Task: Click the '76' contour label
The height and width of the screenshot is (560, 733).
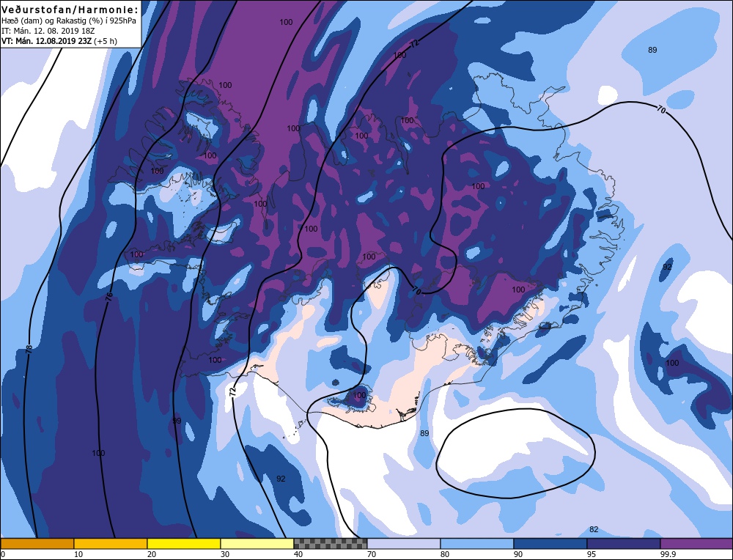Action: pos(109,296)
